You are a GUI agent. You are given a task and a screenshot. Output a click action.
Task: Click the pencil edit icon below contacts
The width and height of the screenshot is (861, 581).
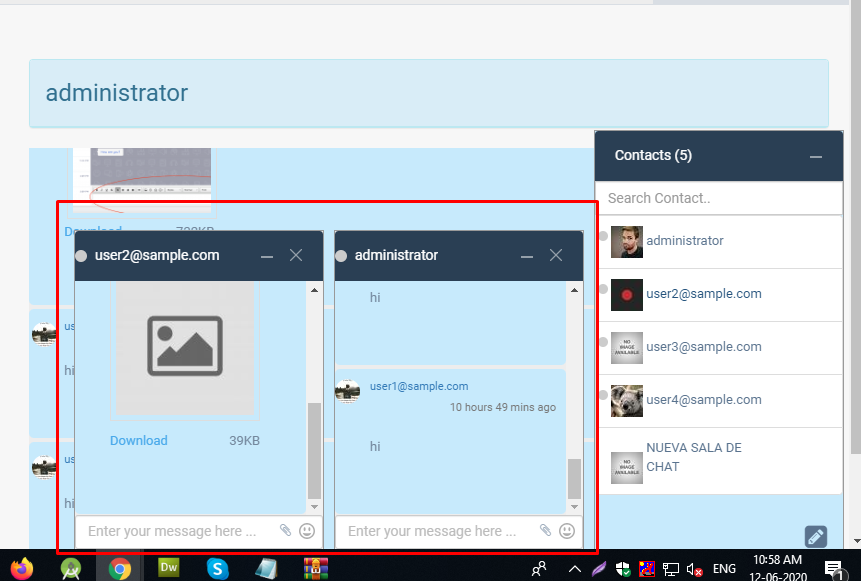(815, 537)
